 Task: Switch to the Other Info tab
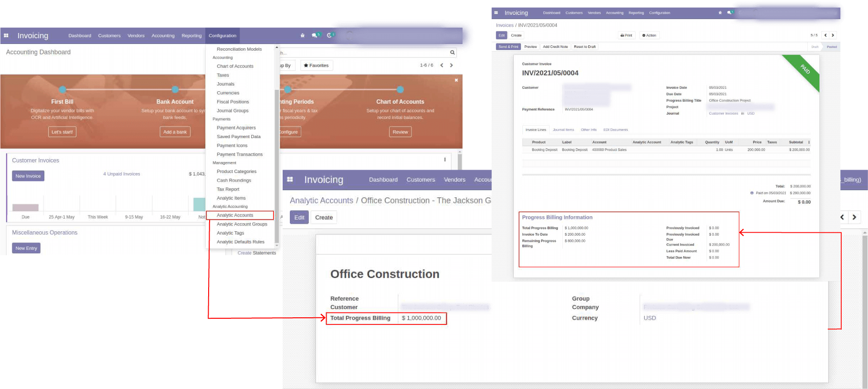click(x=588, y=130)
